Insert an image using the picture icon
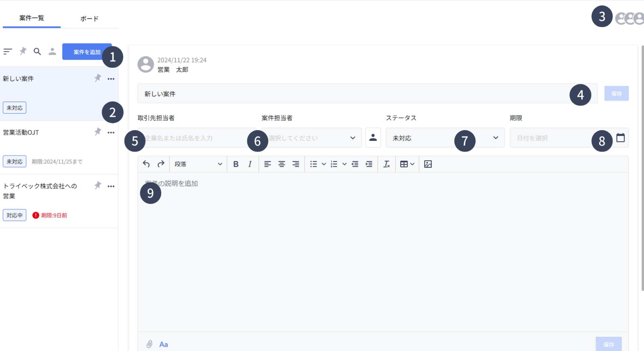This screenshot has height=351, width=644. [428, 164]
